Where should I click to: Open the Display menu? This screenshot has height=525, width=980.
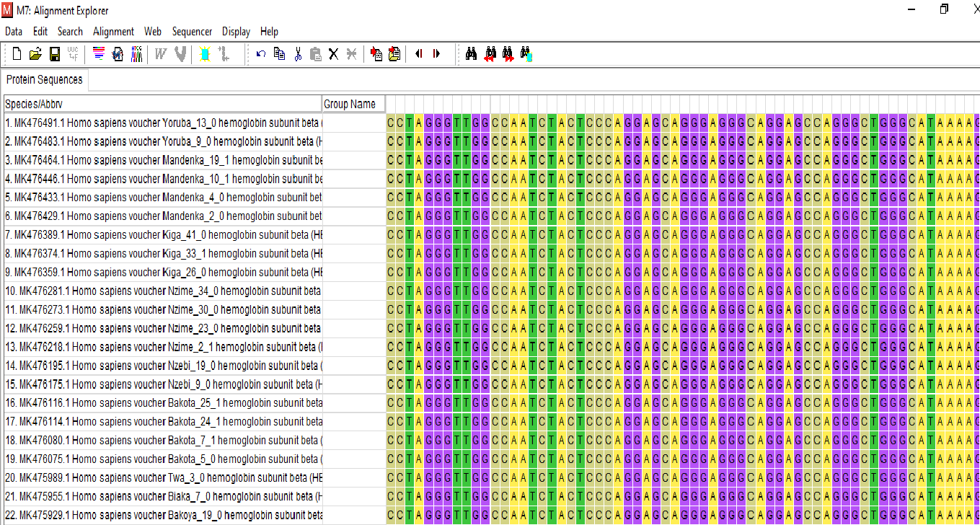(x=236, y=32)
